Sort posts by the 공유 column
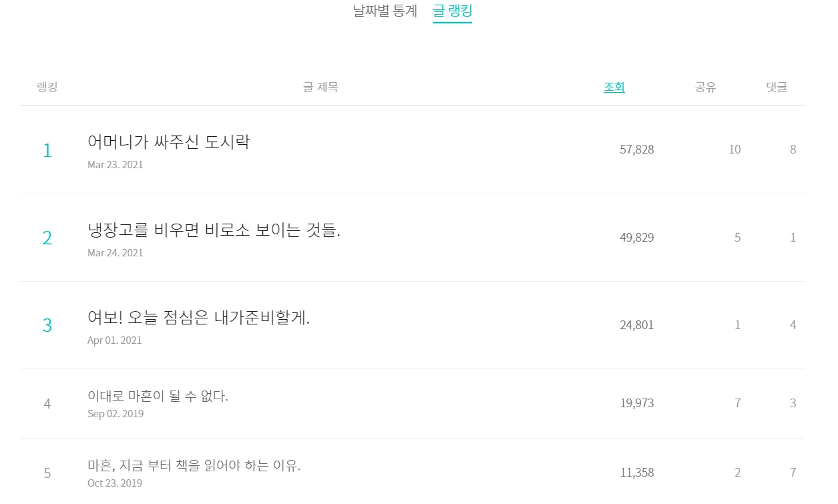Screen dimensions: 838x504 coord(704,86)
